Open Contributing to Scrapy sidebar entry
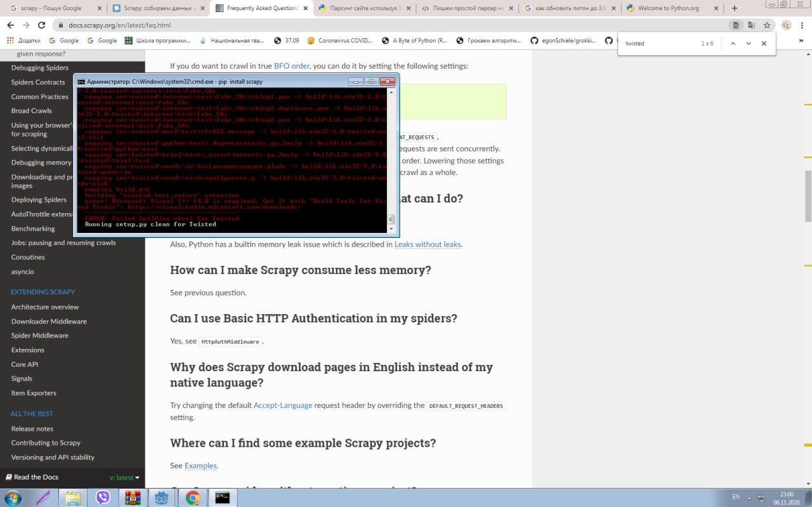Image resolution: width=812 pixels, height=507 pixels. (x=46, y=443)
